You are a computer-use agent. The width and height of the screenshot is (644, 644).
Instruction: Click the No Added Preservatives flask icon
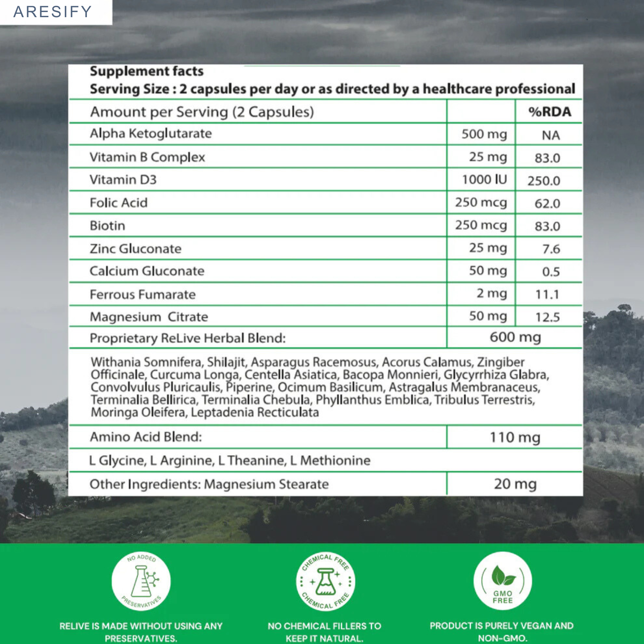click(141, 581)
